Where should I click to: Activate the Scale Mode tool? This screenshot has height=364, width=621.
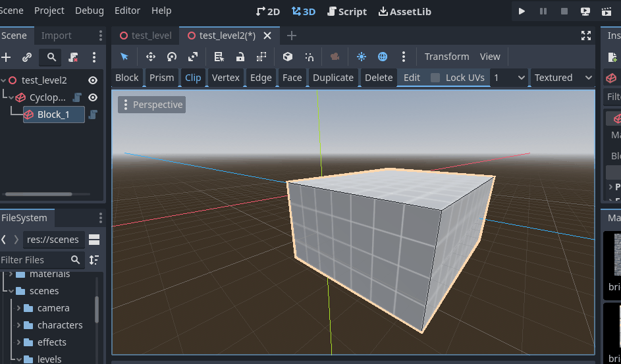(193, 57)
